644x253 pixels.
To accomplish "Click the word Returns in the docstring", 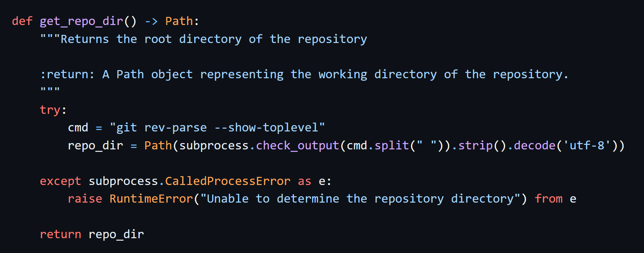I will click(x=85, y=39).
